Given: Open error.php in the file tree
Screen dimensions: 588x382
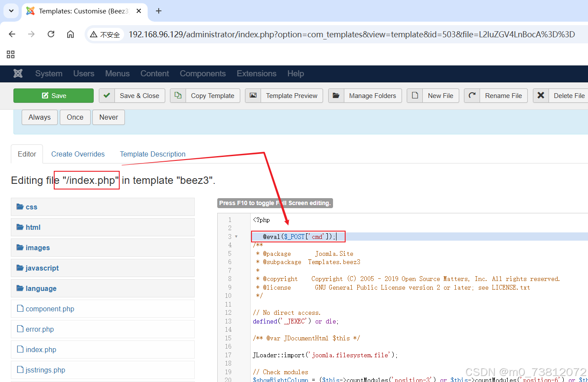Looking at the screenshot, I should click(103, 329).
